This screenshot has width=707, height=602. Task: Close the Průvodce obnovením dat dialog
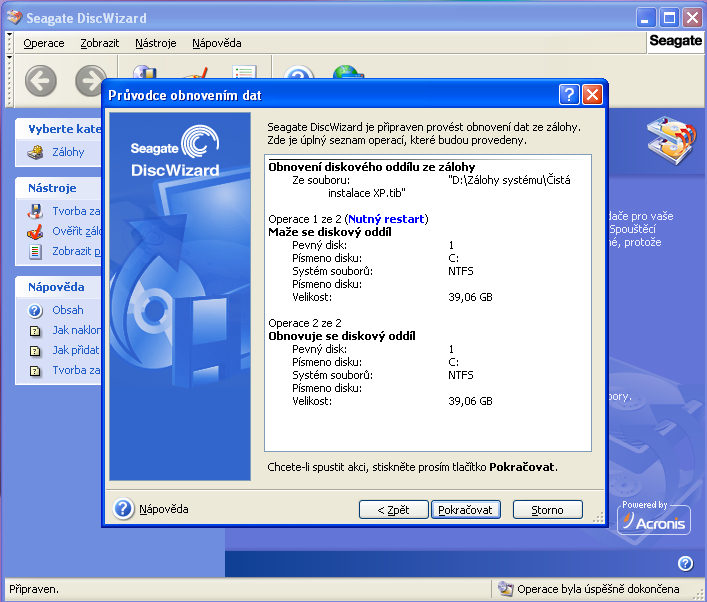click(x=592, y=95)
